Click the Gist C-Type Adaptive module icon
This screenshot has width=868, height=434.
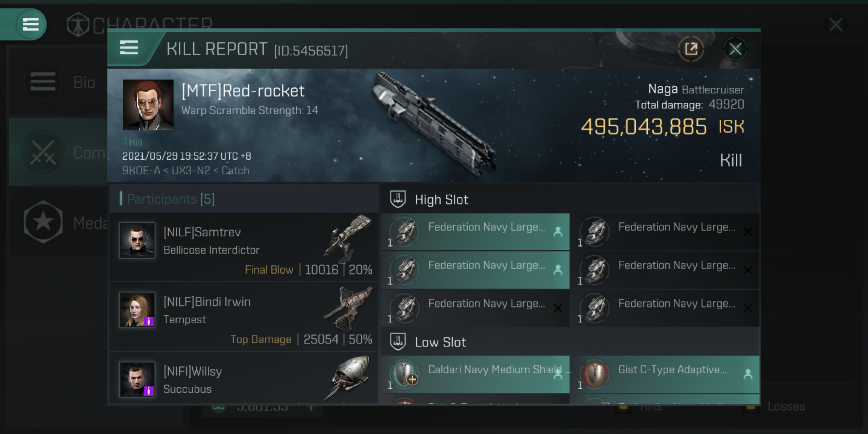pyautogui.click(x=595, y=374)
